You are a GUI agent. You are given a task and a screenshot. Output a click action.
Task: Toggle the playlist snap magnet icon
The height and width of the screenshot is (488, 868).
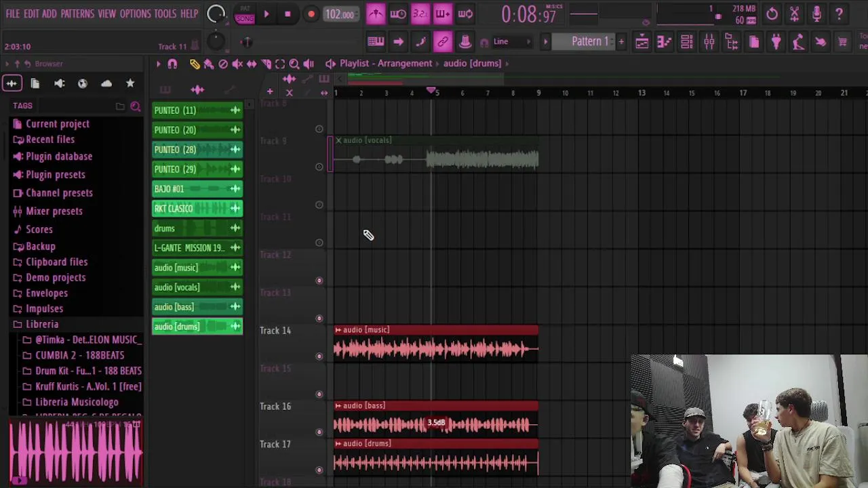point(172,64)
